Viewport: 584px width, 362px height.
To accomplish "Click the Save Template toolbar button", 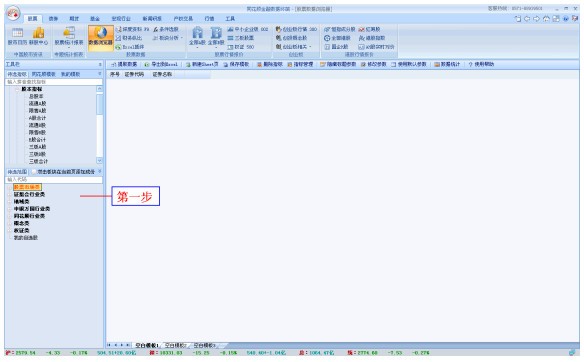I will coord(236,64).
